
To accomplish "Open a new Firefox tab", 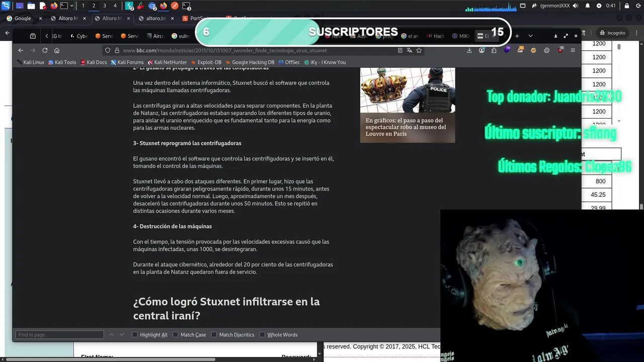I will [x=517, y=36].
